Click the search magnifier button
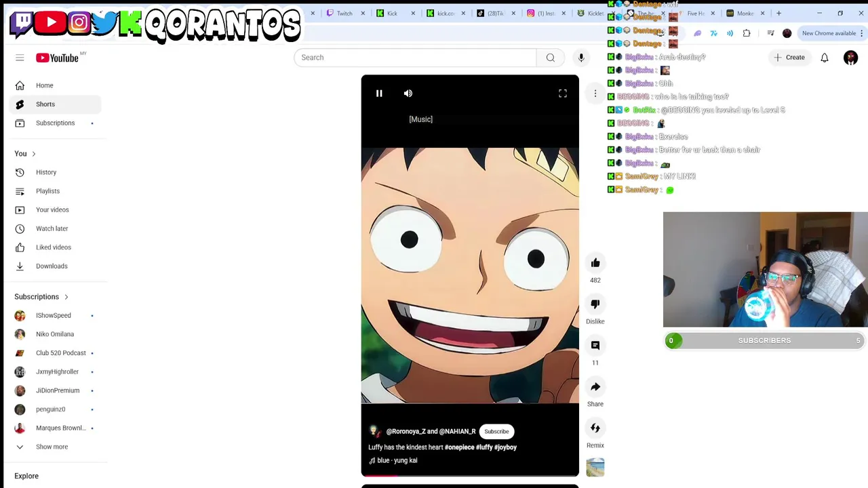Image resolution: width=868 pixels, height=488 pixels. (551, 58)
